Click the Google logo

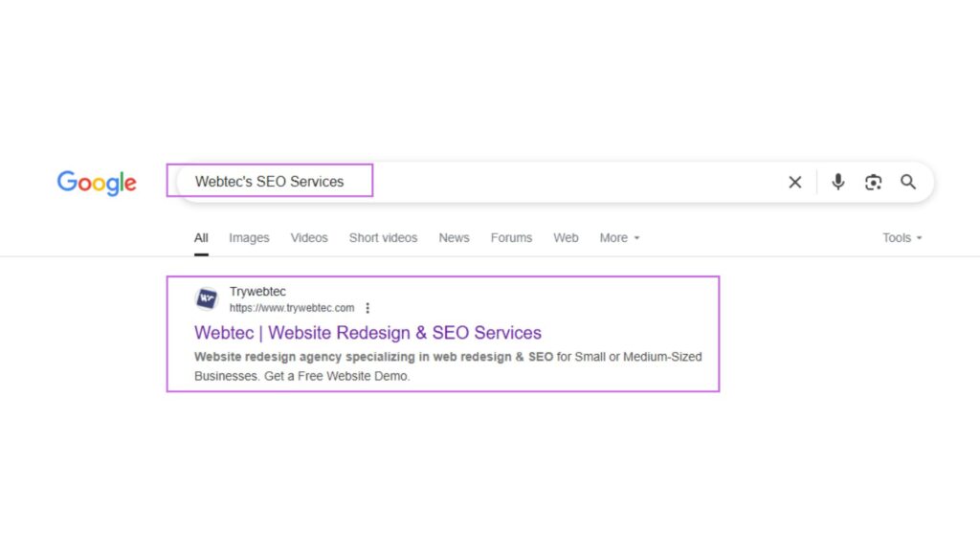point(97,183)
